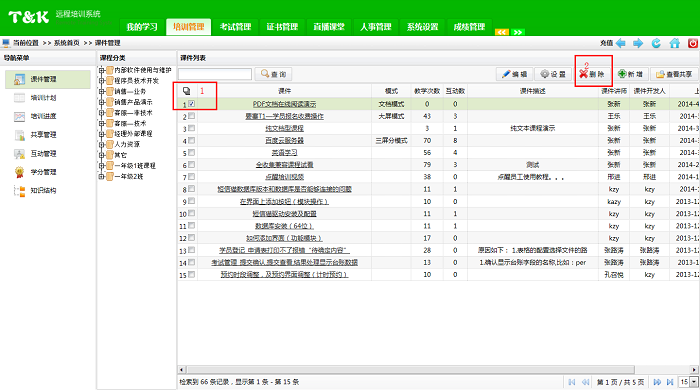This screenshot has height=391, width=700.
Task: Switch to the 直播课堂 tab
Action: (329, 27)
